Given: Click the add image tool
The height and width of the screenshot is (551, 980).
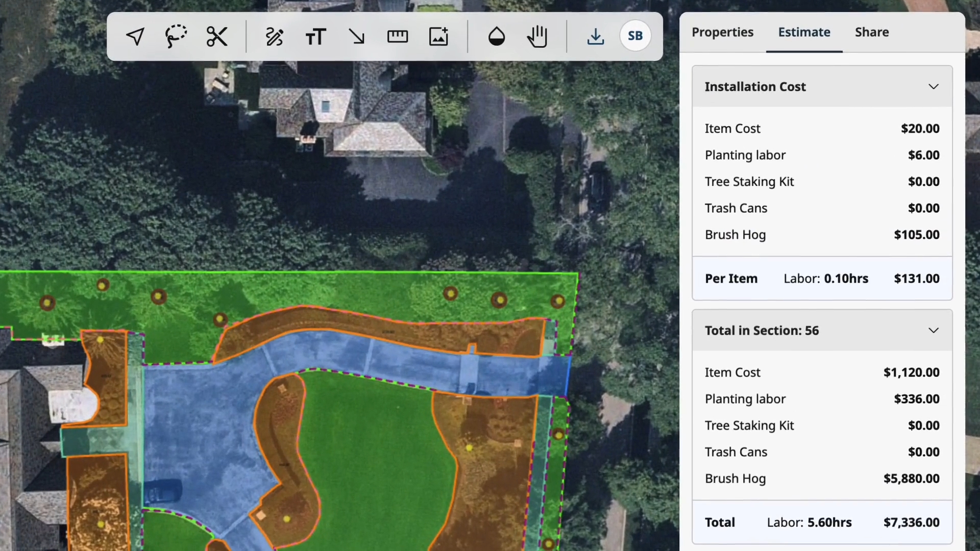Looking at the screenshot, I should click(438, 36).
